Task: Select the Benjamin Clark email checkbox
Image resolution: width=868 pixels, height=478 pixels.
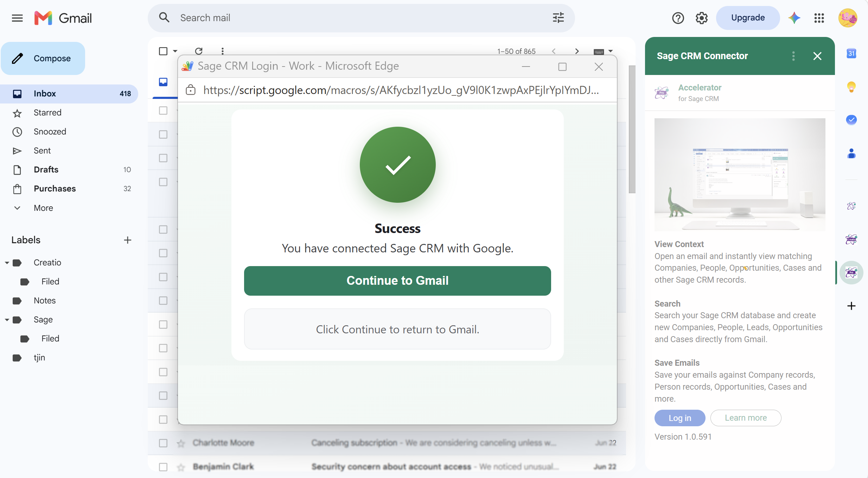Action: pos(163,467)
